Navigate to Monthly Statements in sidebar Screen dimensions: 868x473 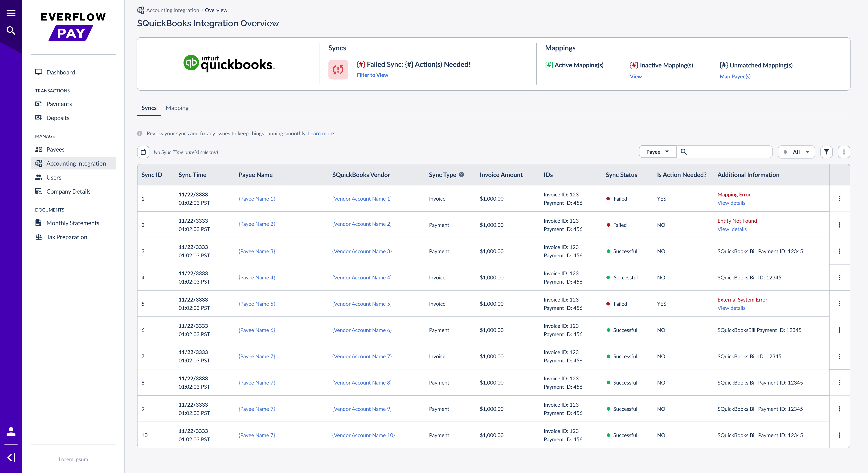coord(72,222)
